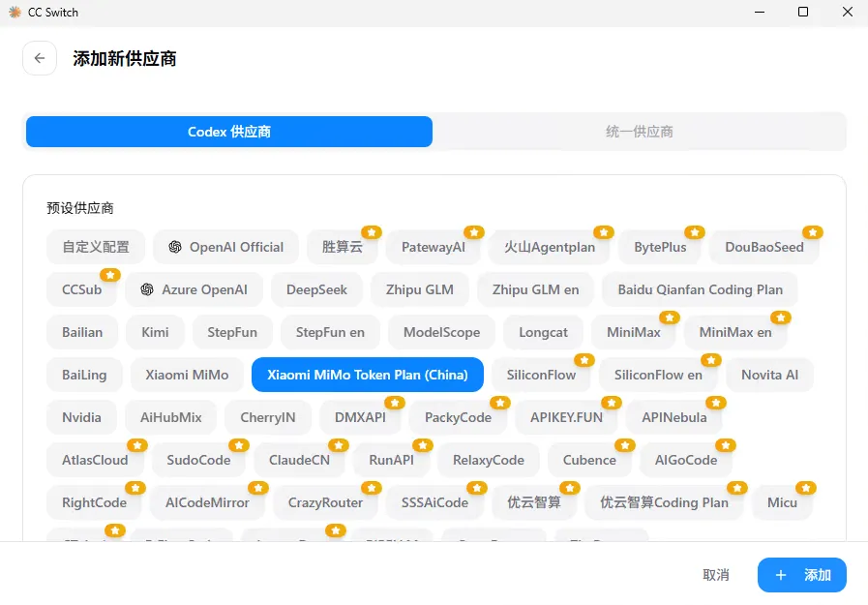Click the star badge on SiliconFlow en
The height and width of the screenshot is (605, 868).
(711, 360)
